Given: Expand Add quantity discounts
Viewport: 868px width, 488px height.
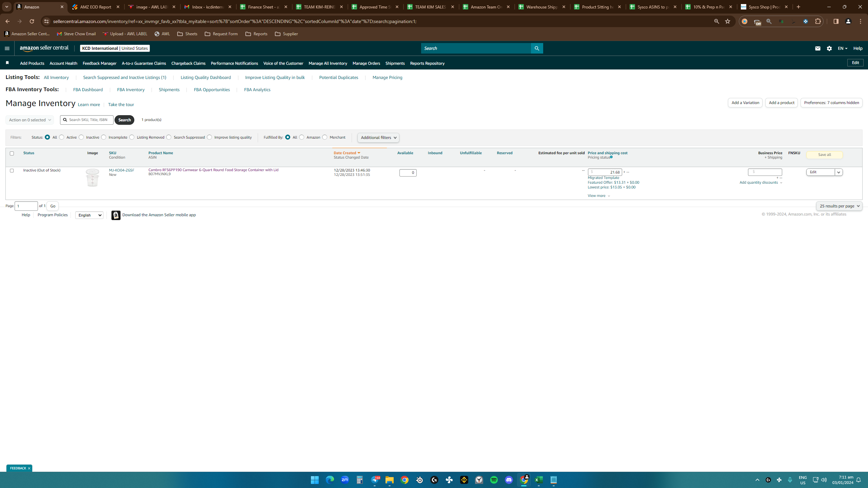Looking at the screenshot, I should (x=761, y=183).
